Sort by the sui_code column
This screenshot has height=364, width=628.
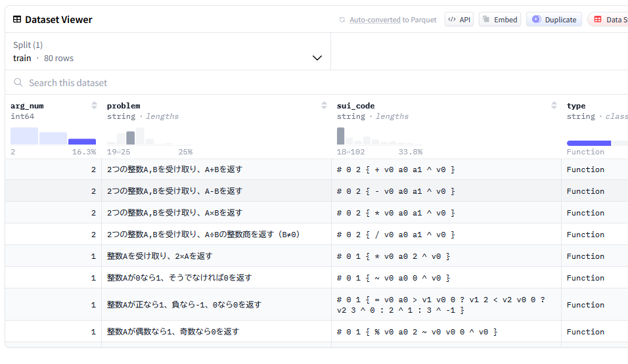click(554, 105)
